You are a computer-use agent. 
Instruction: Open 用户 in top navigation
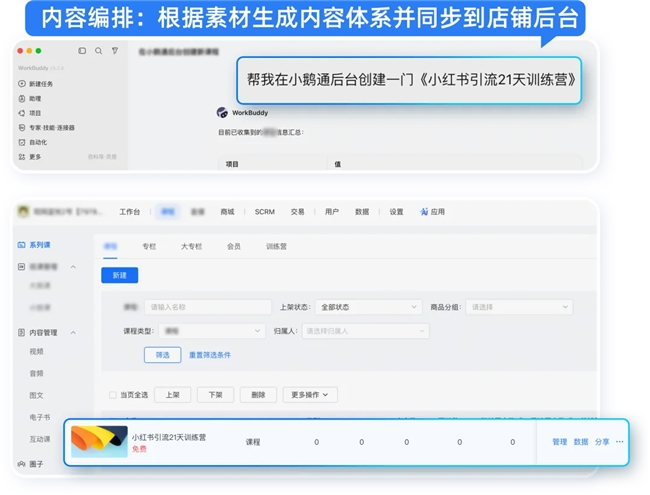point(332,211)
